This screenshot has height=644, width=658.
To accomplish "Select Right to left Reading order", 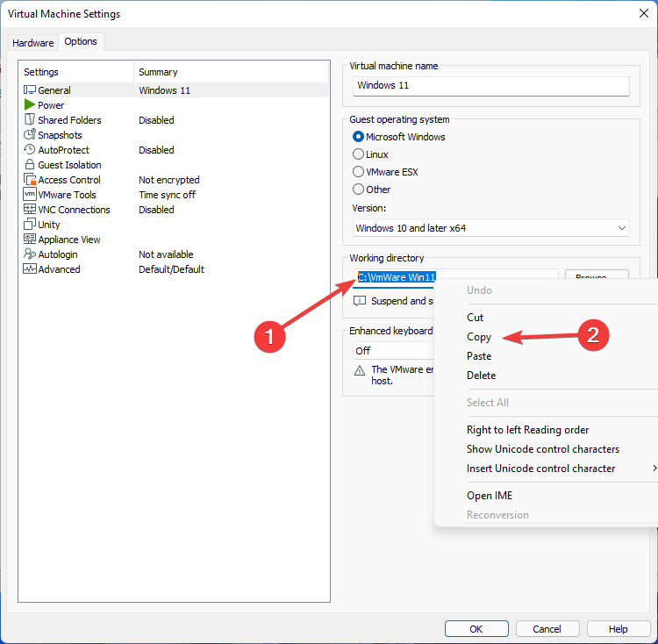I will point(527,430).
